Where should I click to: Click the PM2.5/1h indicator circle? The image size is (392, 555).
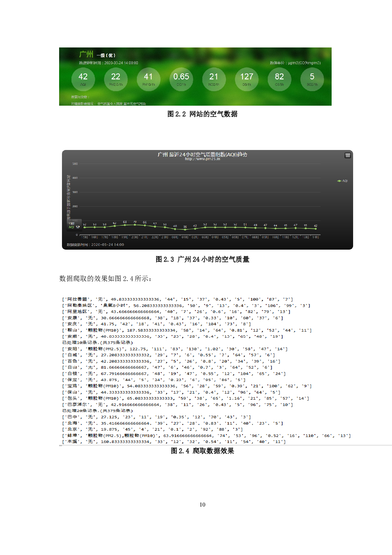click(116, 79)
